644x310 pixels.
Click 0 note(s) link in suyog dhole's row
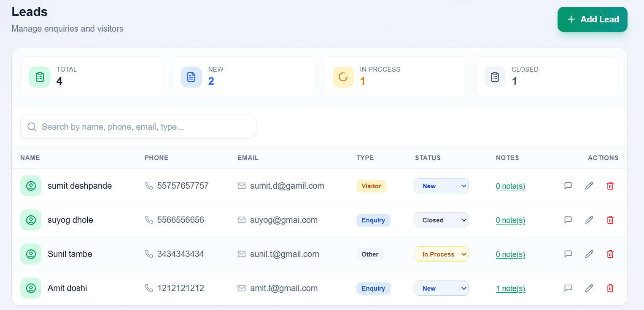click(510, 220)
